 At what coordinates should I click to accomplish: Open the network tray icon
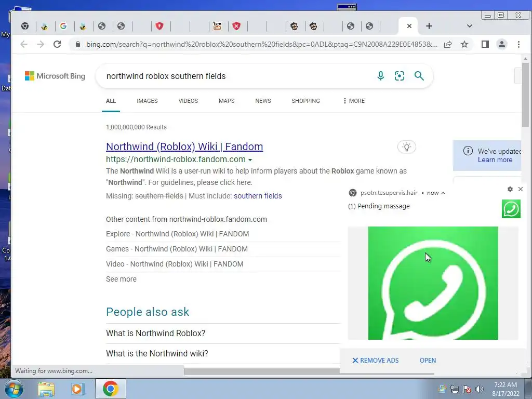pos(454,389)
